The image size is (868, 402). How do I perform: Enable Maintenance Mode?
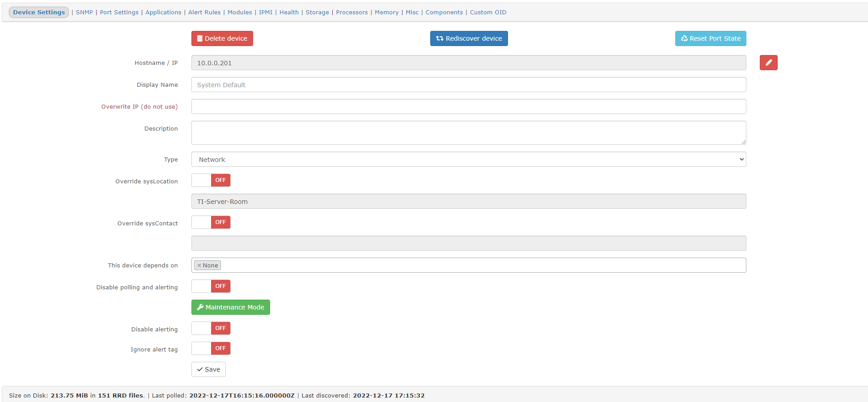point(231,307)
